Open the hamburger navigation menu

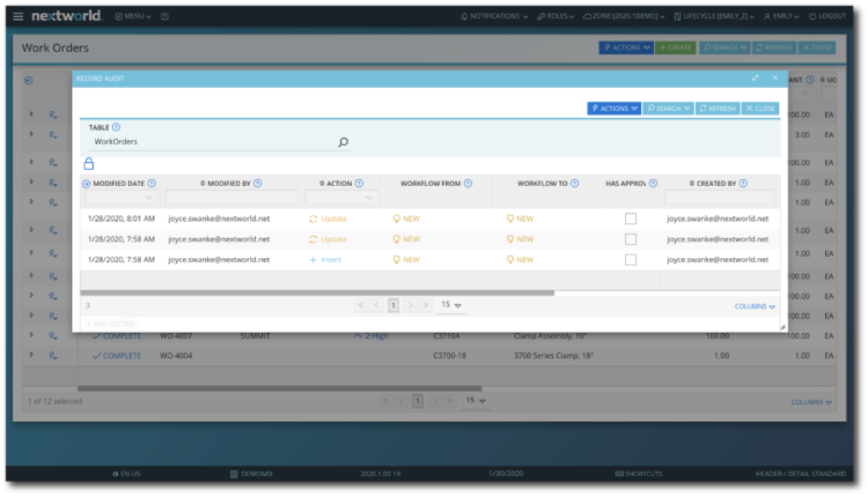[x=18, y=16]
